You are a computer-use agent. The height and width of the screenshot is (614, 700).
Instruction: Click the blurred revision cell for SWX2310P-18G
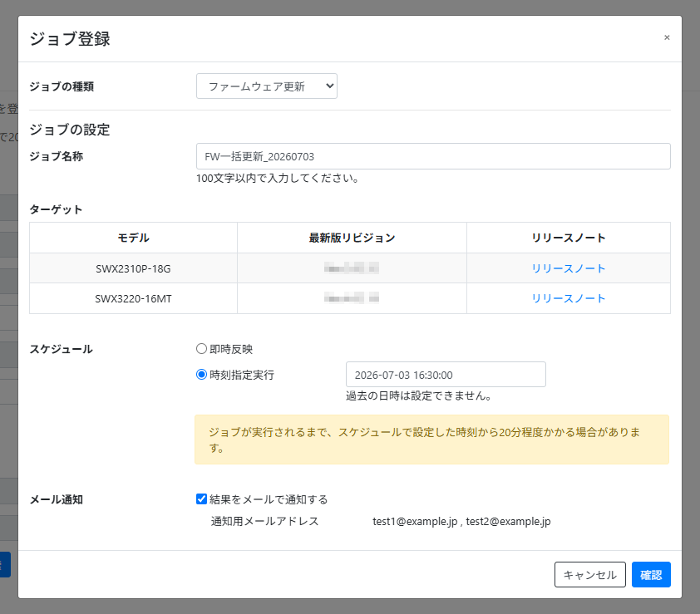point(352,268)
